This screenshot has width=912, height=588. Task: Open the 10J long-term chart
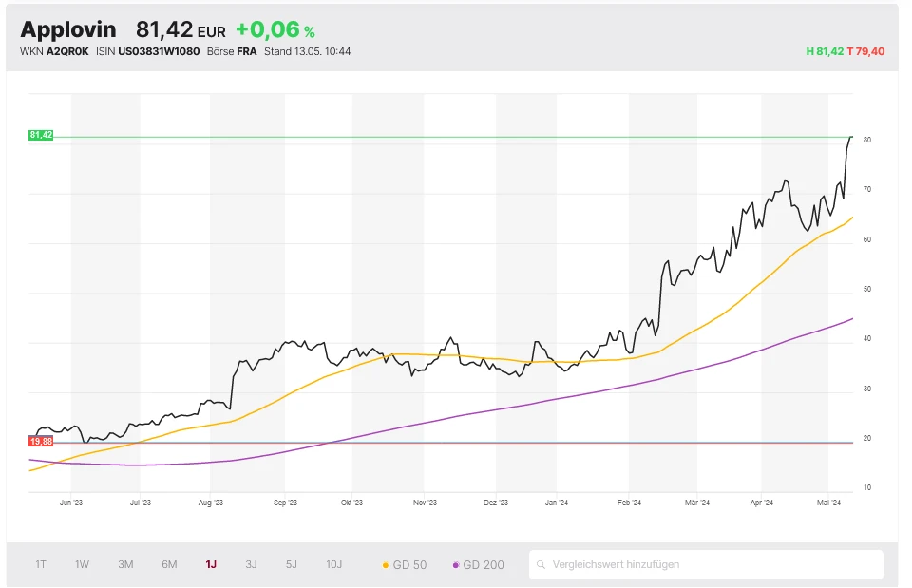[334, 564]
